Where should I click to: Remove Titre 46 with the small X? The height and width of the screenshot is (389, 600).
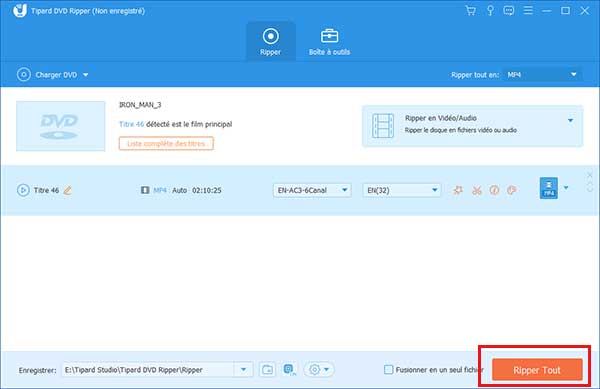tap(590, 175)
